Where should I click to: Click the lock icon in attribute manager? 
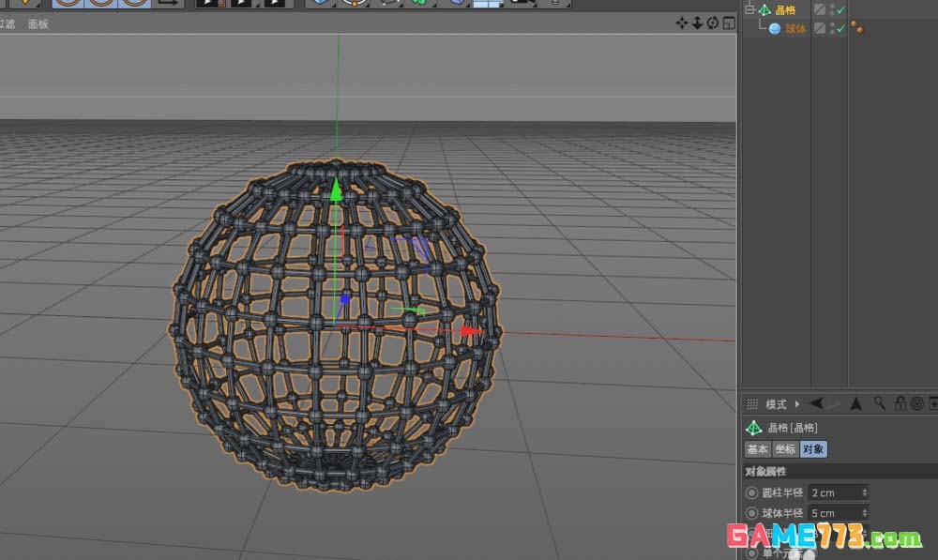point(900,403)
